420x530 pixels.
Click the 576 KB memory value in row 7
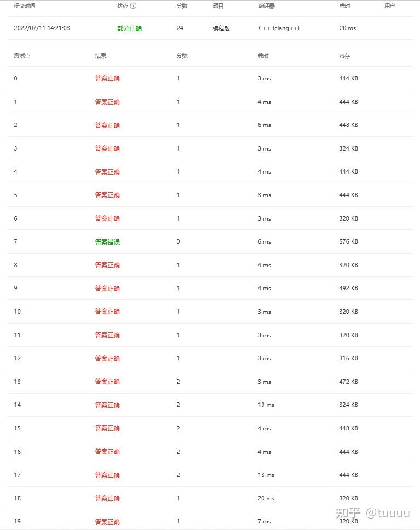point(348,241)
